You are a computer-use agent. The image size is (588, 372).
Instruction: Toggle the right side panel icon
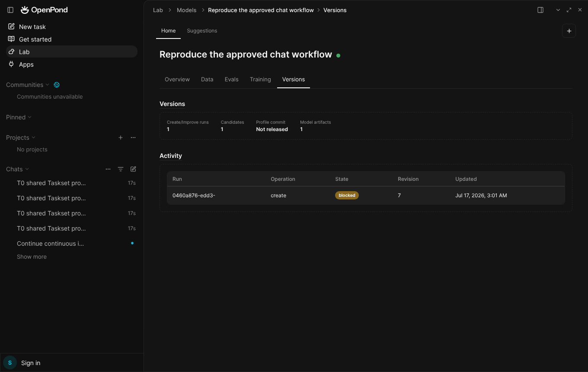(540, 10)
